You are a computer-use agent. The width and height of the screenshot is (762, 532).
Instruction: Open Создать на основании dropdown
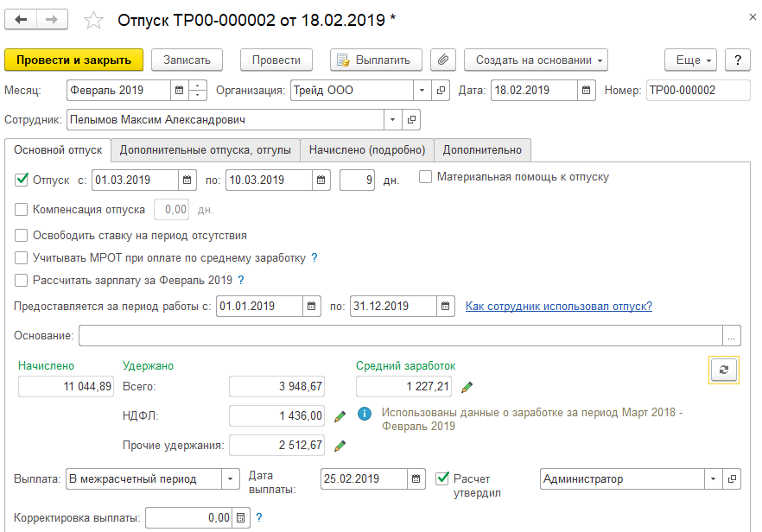tap(536, 60)
